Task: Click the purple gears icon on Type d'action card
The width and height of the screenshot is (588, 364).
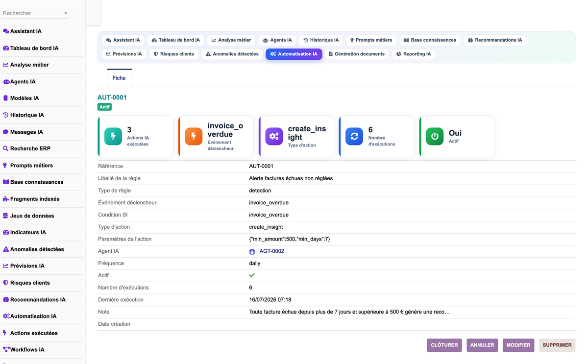Action: point(274,137)
